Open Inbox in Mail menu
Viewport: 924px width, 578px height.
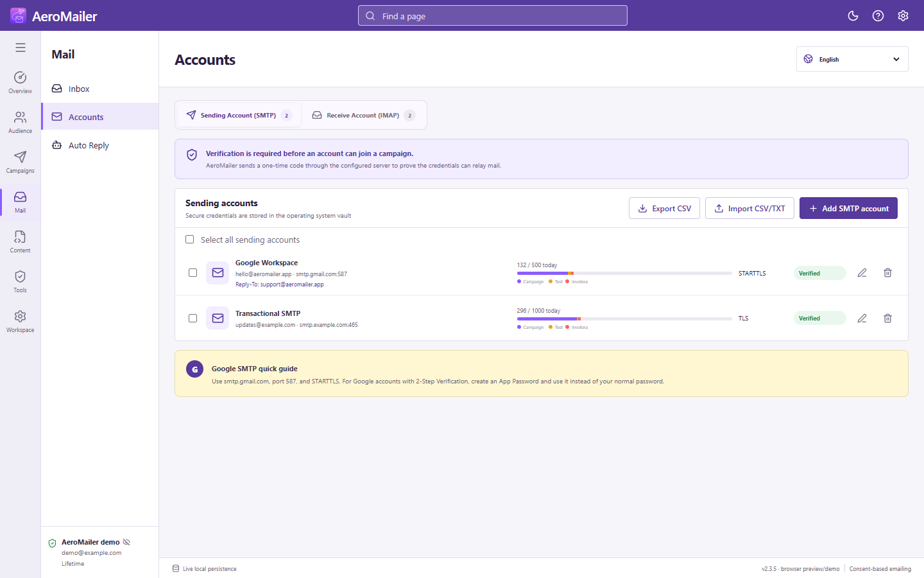100,89
